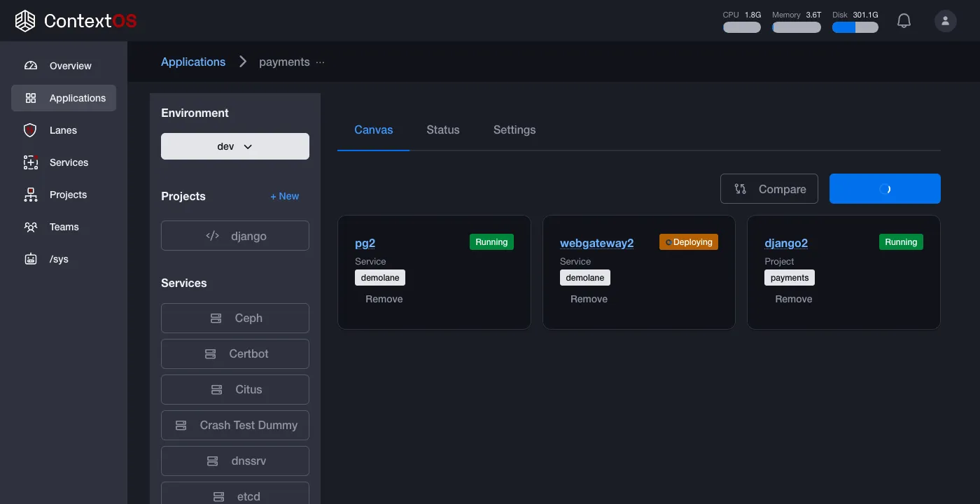Open the user profile avatar

945,21
